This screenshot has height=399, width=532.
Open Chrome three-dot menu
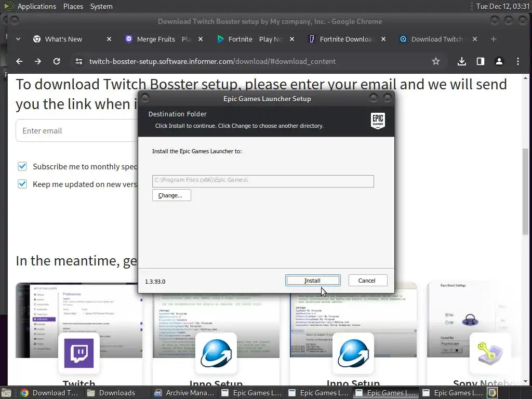[518, 61]
